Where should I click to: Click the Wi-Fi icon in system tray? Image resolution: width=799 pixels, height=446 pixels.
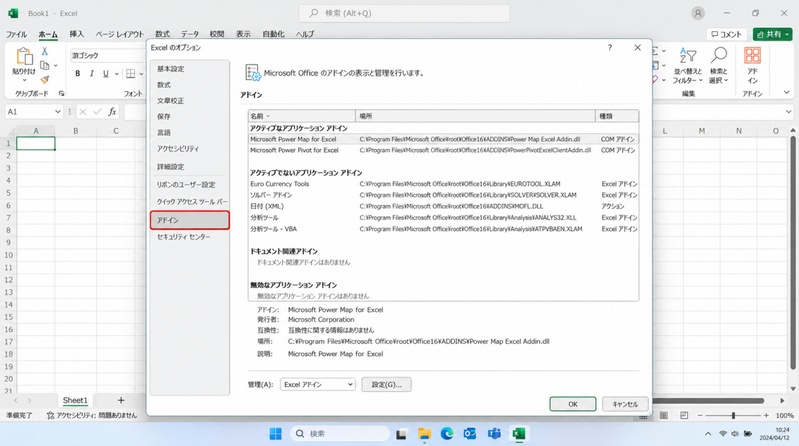point(723,434)
